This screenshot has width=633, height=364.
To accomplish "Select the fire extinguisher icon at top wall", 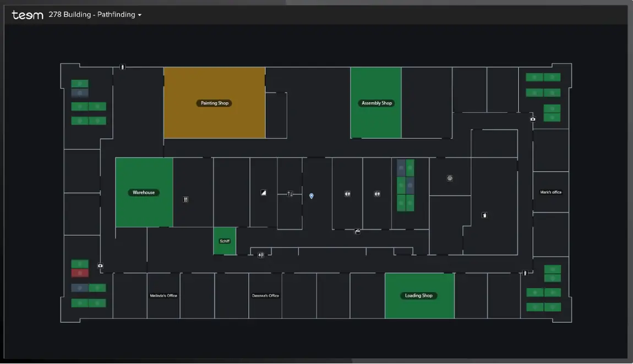I will pyautogui.click(x=122, y=67).
